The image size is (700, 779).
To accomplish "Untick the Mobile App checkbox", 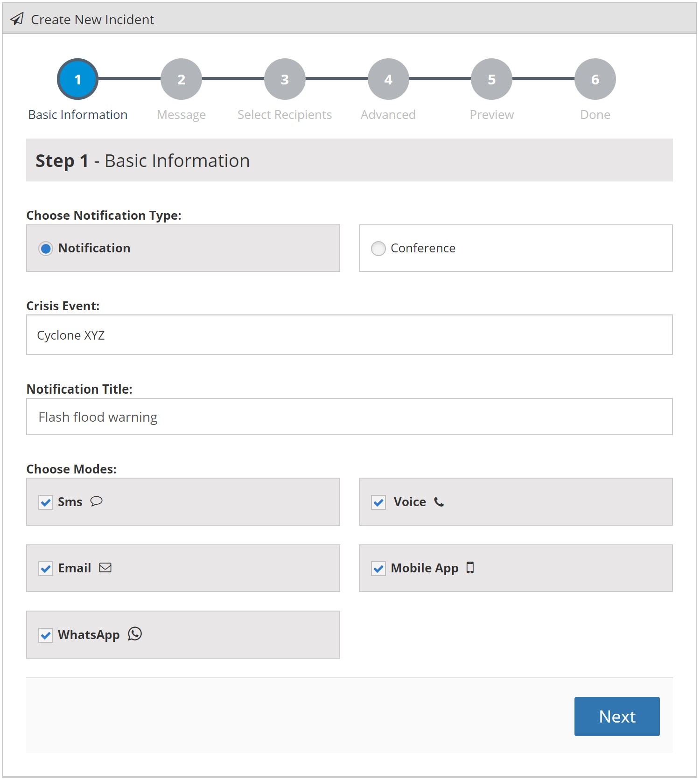I will [378, 569].
